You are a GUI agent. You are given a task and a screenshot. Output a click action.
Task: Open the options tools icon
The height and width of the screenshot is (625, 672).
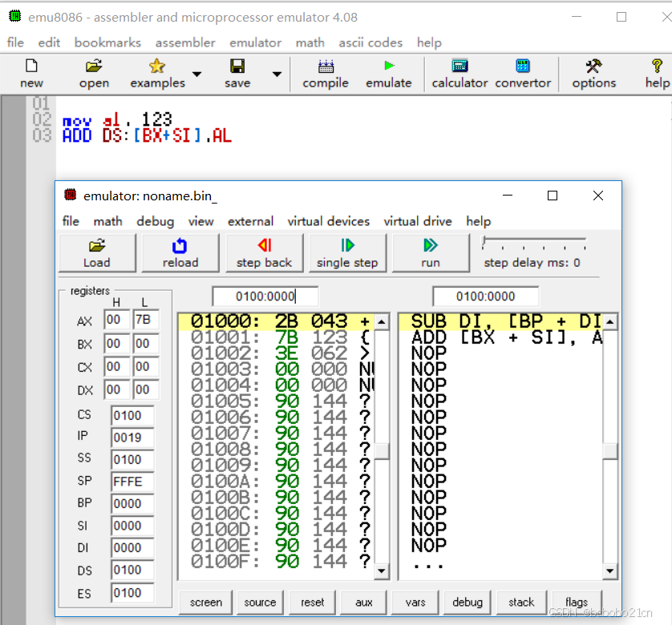pos(594,73)
